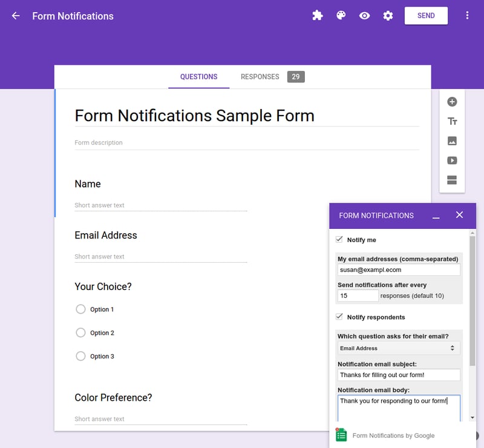Insert an image using the image icon
This screenshot has width=484, height=448.
point(452,140)
